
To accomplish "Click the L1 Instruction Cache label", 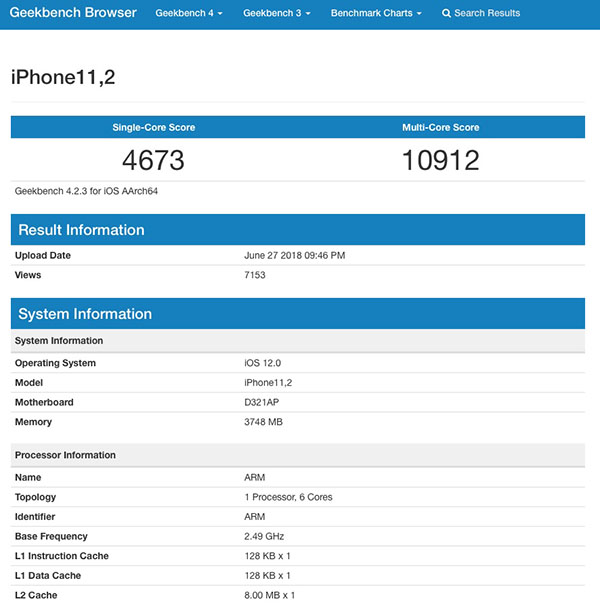I will point(62,556).
